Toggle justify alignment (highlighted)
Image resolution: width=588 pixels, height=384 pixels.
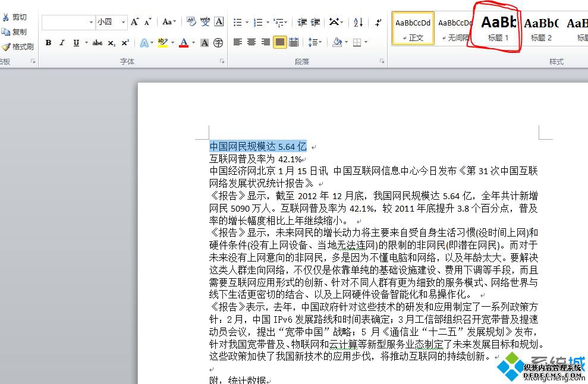pyautogui.click(x=280, y=42)
